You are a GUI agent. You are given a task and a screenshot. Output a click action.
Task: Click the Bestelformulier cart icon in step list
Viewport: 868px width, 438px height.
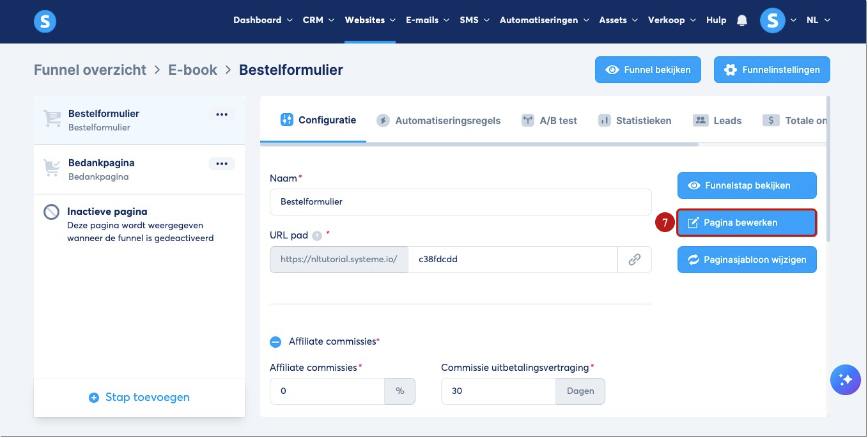(52, 119)
